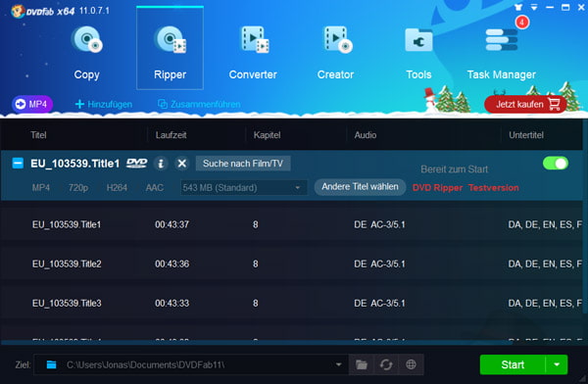
Task: Click the H264 codec label
Action: [117, 187]
